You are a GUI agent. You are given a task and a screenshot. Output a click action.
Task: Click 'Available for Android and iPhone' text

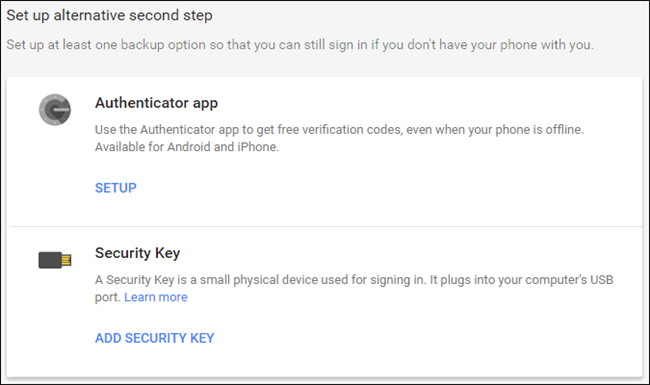coord(187,147)
